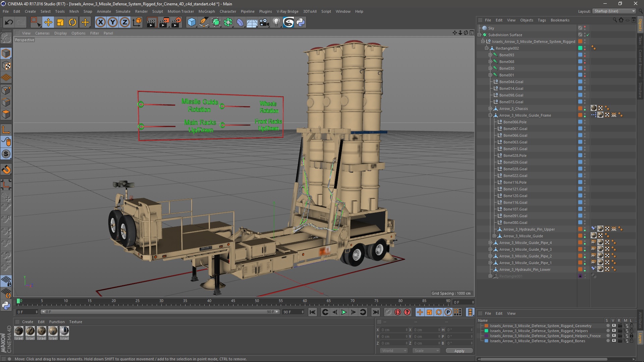Click the X position input field

(x=394, y=330)
